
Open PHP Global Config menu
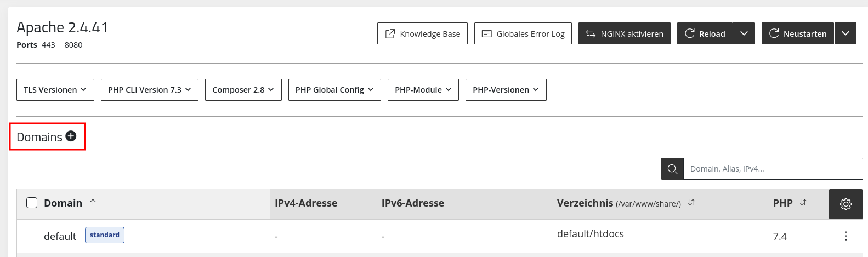click(334, 90)
